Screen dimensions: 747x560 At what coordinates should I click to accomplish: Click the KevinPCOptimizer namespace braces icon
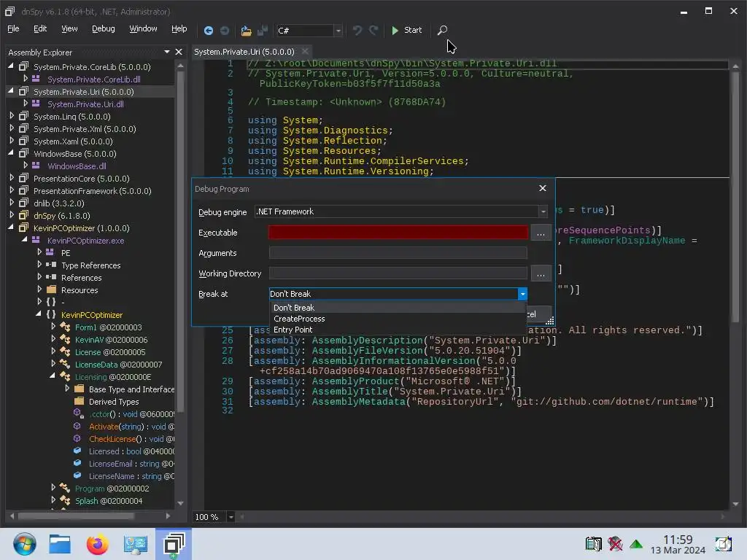[x=51, y=314]
